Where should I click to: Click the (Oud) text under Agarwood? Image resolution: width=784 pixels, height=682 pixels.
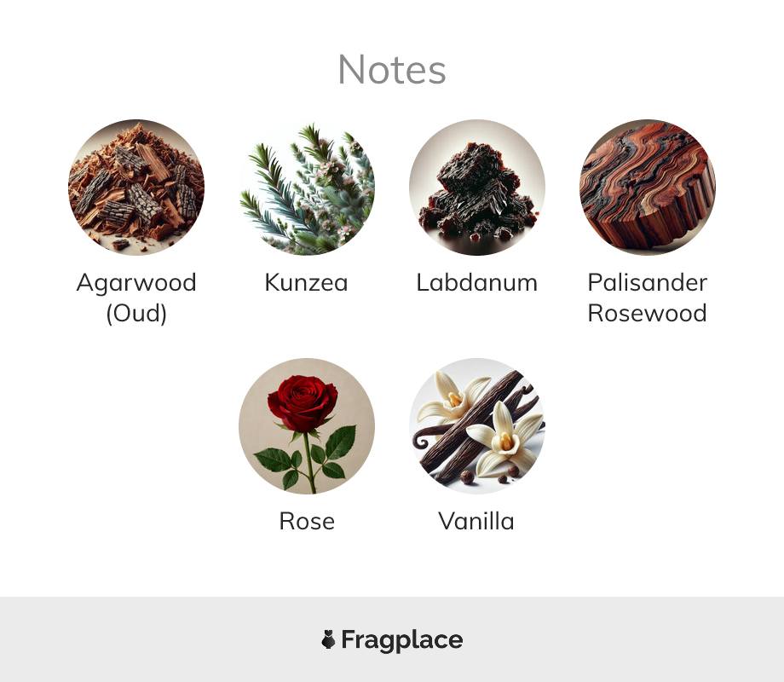136,314
